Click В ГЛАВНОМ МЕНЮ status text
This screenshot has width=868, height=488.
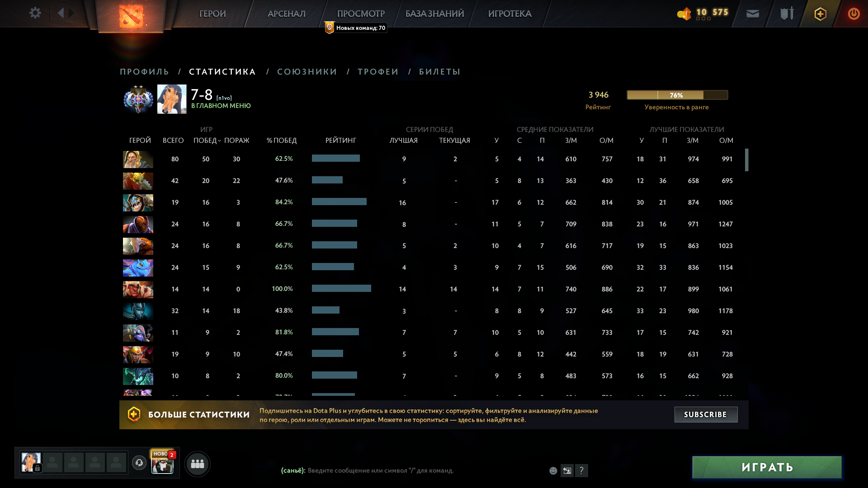[221, 106]
